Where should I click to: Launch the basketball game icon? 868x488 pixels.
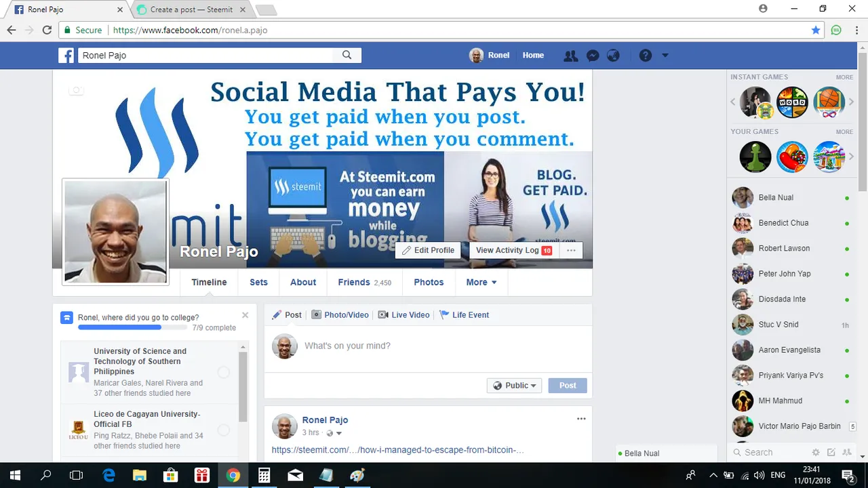(829, 102)
